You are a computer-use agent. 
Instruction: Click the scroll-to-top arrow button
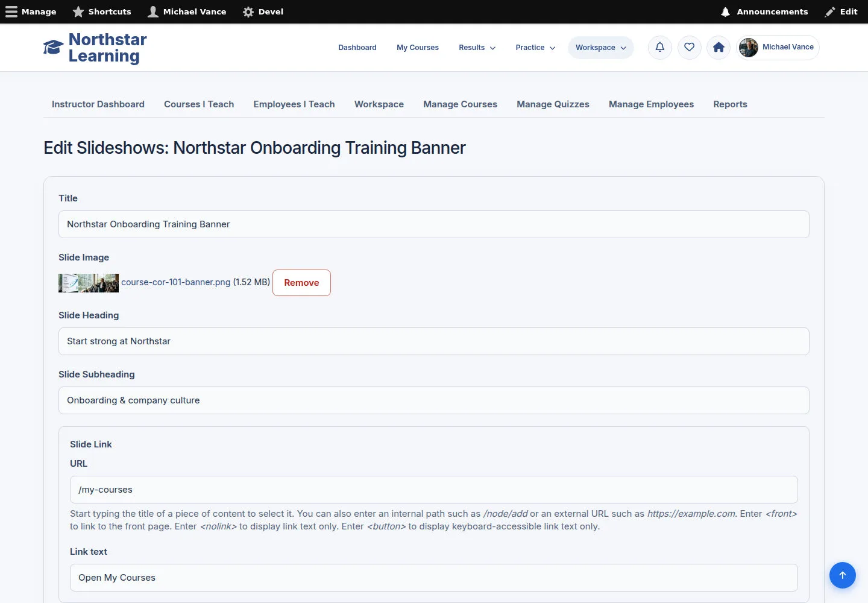click(x=843, y=575)
